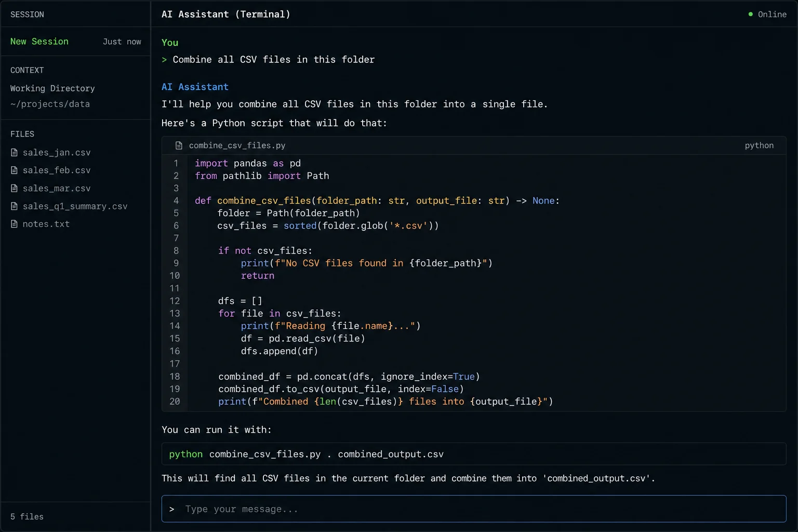798x532 pixels.
Task: Click the working directory path ~/projects/data
Action: pyautogui.click(x=50, y=104)
